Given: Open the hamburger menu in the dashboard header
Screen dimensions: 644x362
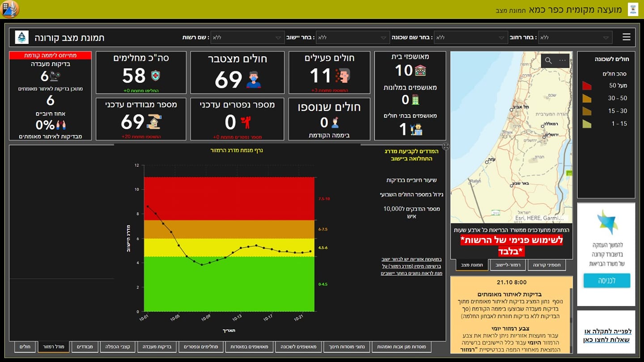Looking at the screenshot, I should coord(626,37).
